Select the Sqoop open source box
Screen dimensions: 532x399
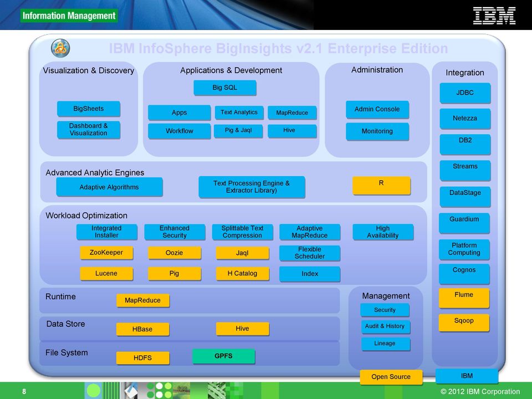(x=464, y=323)
